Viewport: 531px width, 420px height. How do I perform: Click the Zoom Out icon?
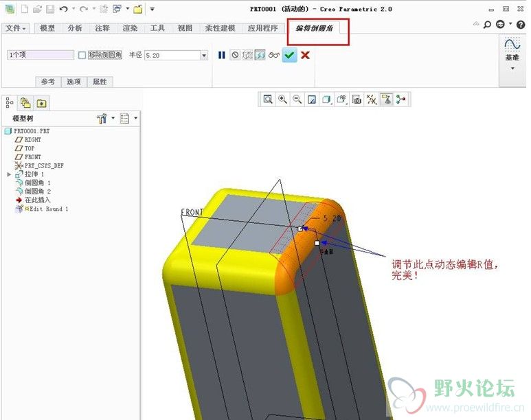click(297, 99)
